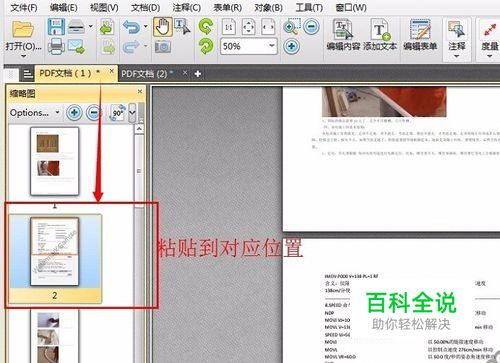The image size is (500, 363).
Task: Expand the scanner options dropdown arrow
Action: coord(91,26)
